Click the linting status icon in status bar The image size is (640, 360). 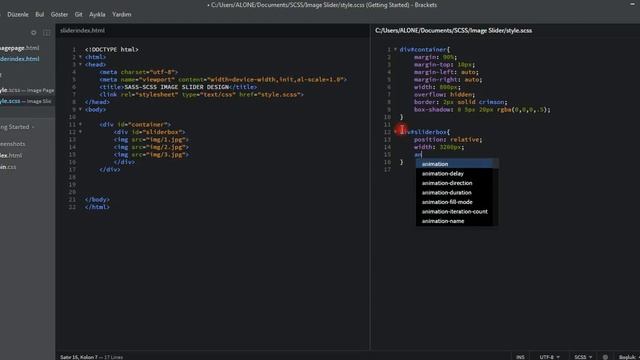605,357
